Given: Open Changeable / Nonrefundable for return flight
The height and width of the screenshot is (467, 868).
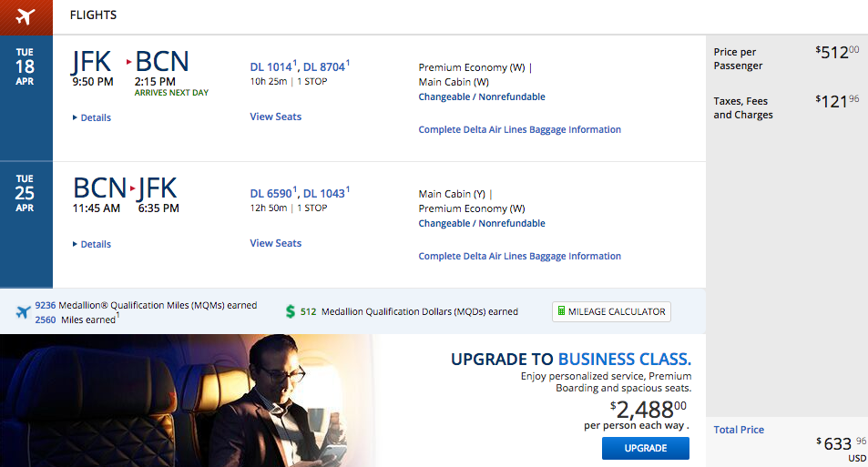Looking at the screenshot, I should (x=482, y=224).
